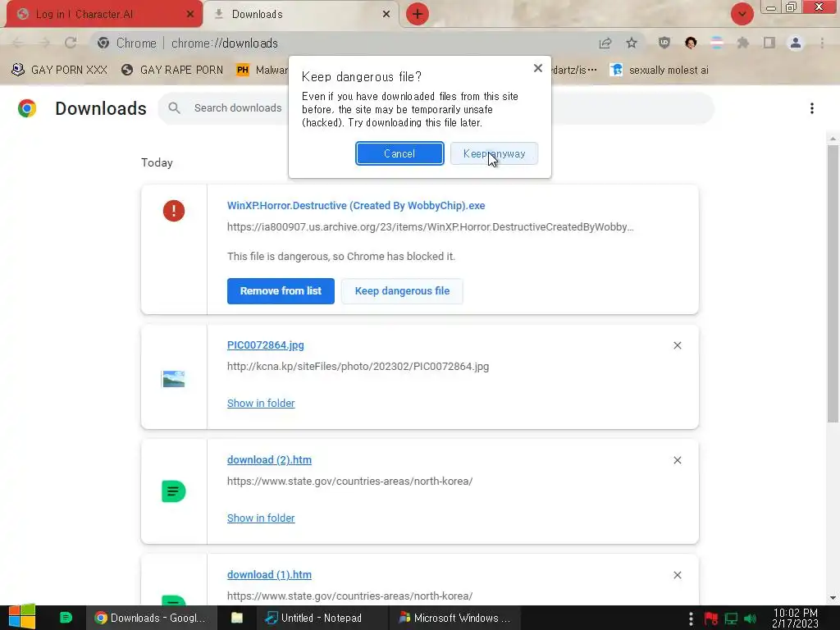Open download (1).htm link

click(269, 575)
